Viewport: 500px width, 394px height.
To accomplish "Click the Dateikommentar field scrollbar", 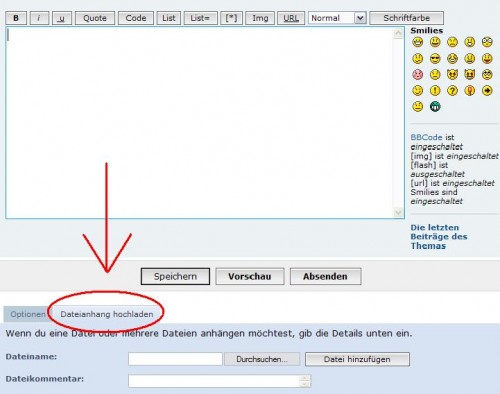I will pyautogui.click(x=305, y=381).
